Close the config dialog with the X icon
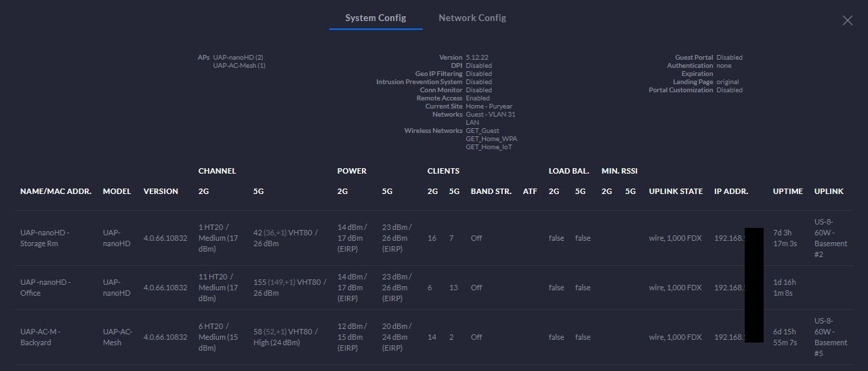The height and width of the screenshot is (371, 868). pos(847,20)
